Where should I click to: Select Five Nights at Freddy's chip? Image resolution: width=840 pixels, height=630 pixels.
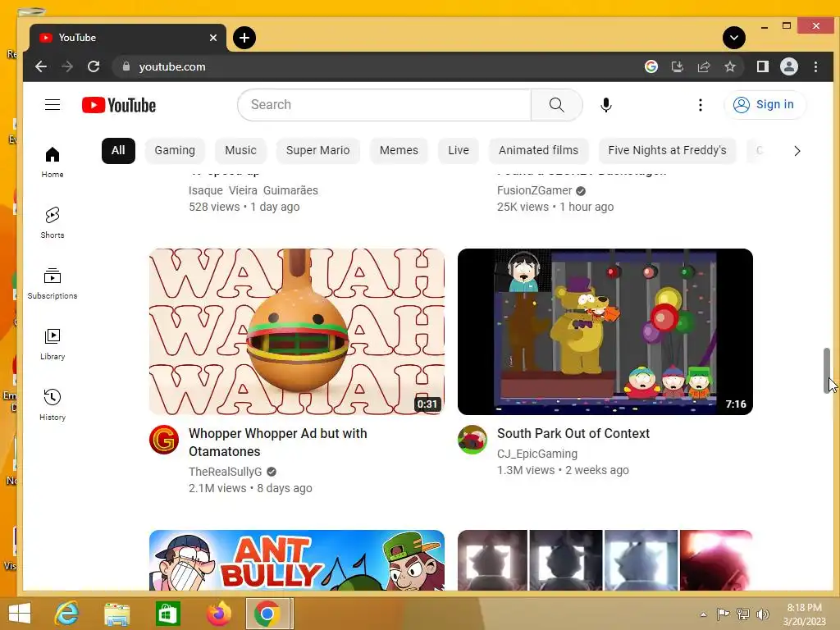pos(667,151)
